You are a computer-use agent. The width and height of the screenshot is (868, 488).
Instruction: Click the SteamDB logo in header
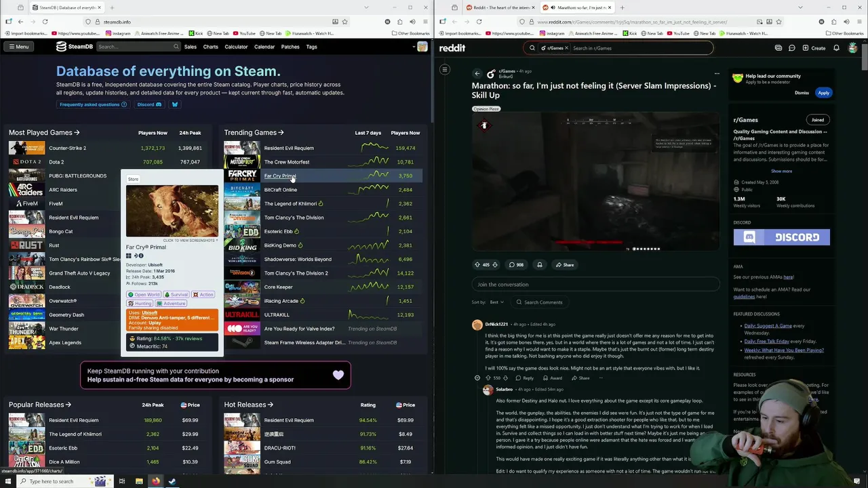click(x=75, y=47)
